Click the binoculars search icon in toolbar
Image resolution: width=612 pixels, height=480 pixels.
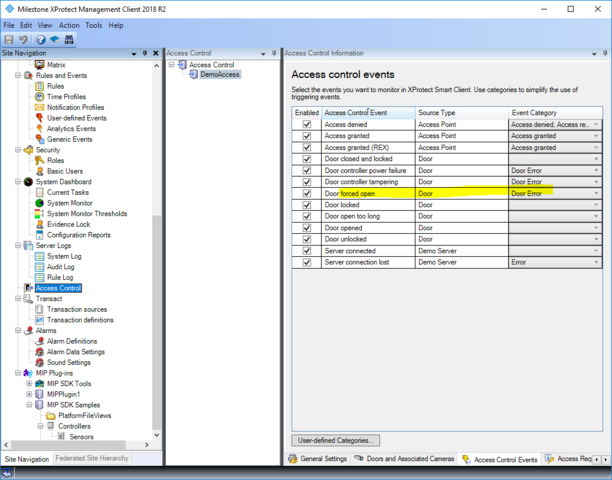coord(70,39)
